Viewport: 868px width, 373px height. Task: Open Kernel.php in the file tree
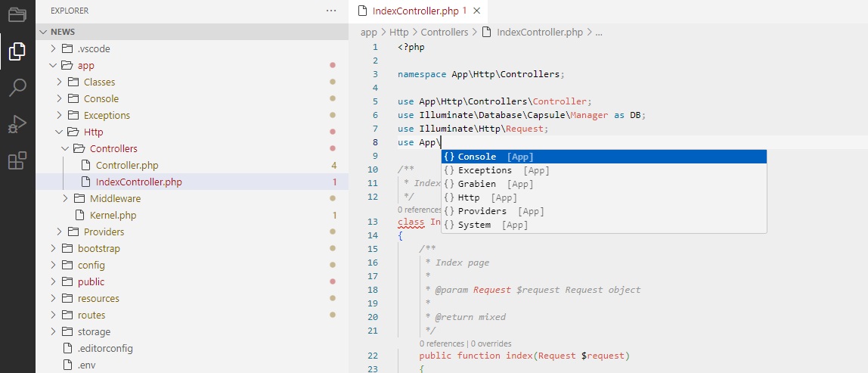[x=113, y=216]
